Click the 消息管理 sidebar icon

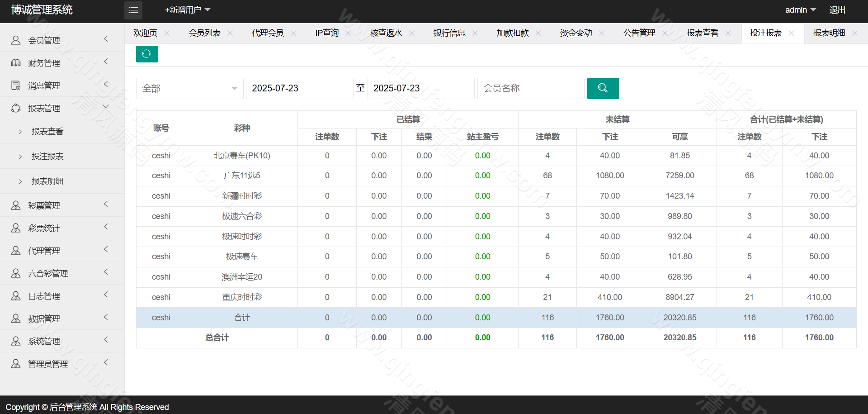click(16, 86)
